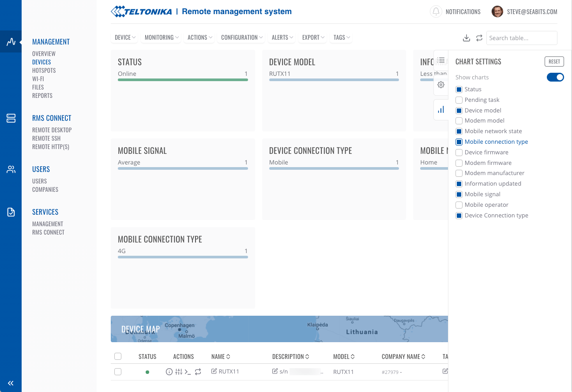The width and height of the screenshot is (572, 392).
Task: Click the Reset chart settings button
Action: (x=554, y=62)
